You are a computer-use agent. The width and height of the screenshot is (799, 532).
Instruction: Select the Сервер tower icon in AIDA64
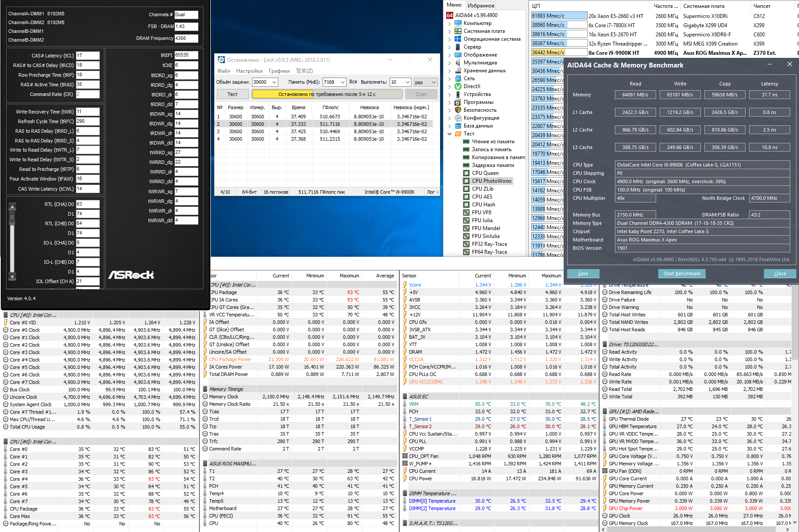(458, 47)
